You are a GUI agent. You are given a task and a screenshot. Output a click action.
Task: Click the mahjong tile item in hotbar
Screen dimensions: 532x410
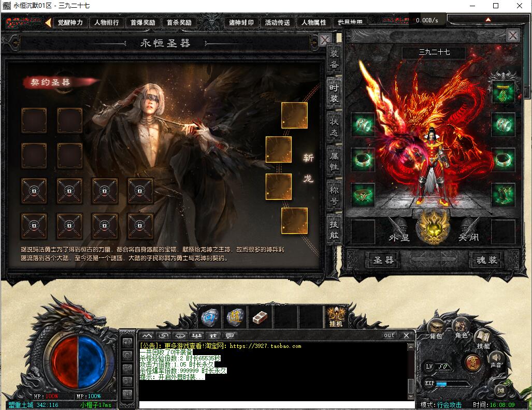click(260, 317)
